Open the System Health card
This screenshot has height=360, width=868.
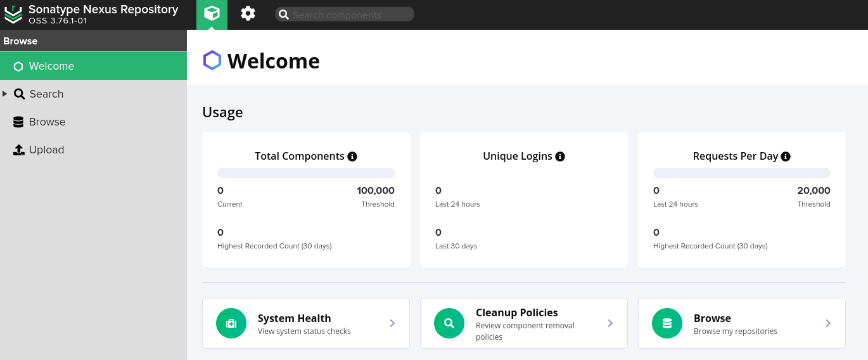pyautogui.click(x=306, y=323)
